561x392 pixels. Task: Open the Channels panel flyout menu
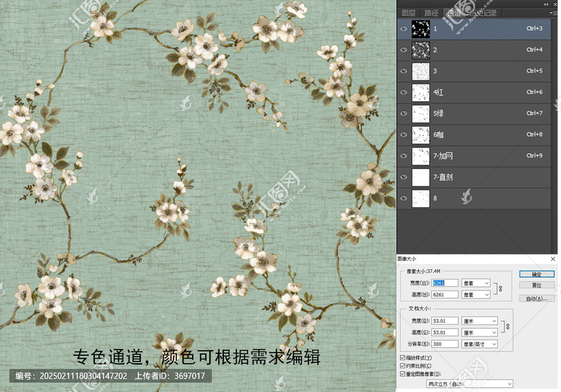[x=553, y=12]
